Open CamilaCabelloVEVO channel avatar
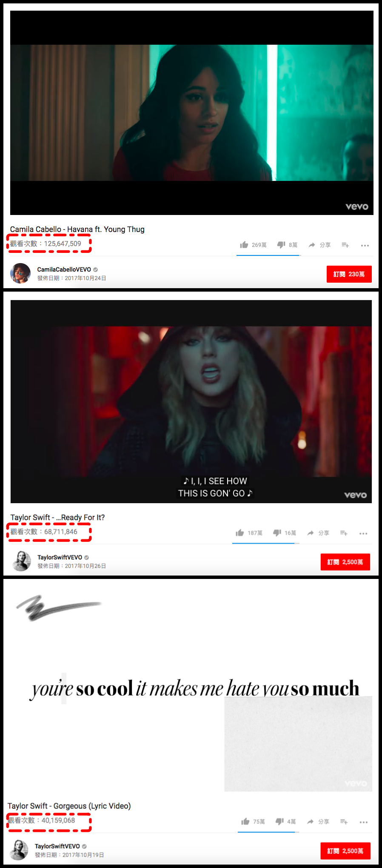 point(20,273)
